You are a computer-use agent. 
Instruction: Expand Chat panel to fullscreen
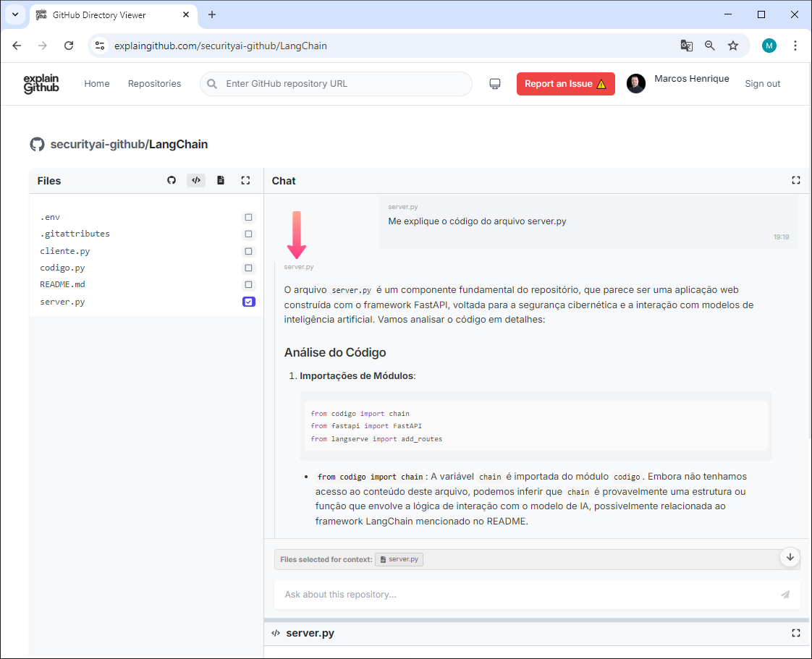[x=796, y=180]
